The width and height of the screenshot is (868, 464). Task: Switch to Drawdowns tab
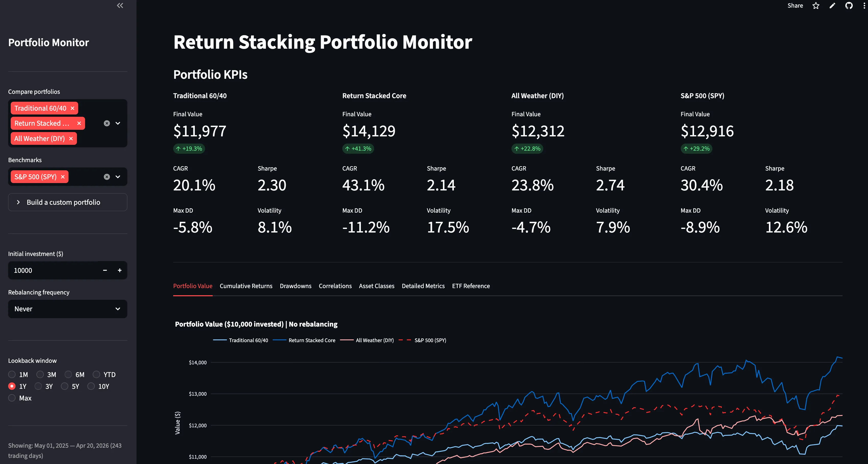pyautogui.click(x=295, y=286)
